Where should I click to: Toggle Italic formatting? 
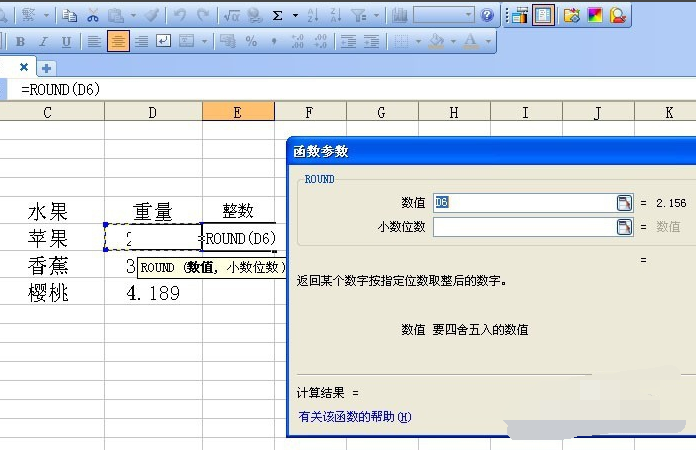click(x=43, y=42)
